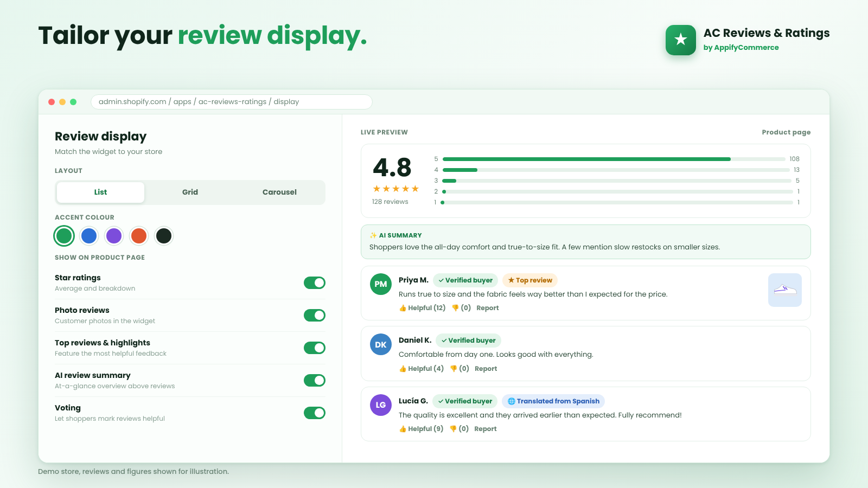Image resolution: width=868 pixels, height=488 pixels.
Task: Choose the Carousel layout option
Action: click(279, 192)
